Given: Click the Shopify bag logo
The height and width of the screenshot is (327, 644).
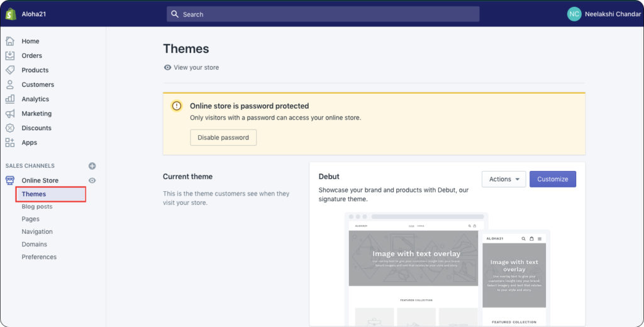Looking at the screenshot, I should [x=11, y=14].
